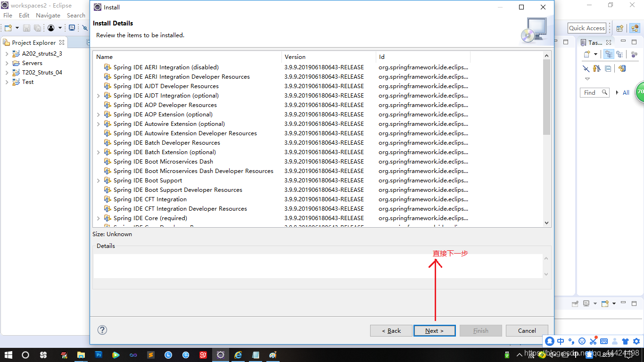
Task: Open Photoshop from the taskbar
Action: 99,355
